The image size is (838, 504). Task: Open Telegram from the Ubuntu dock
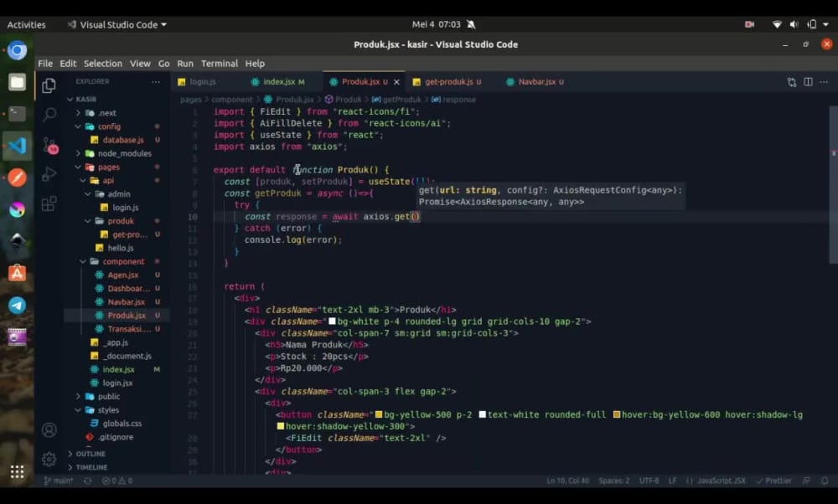17,306
